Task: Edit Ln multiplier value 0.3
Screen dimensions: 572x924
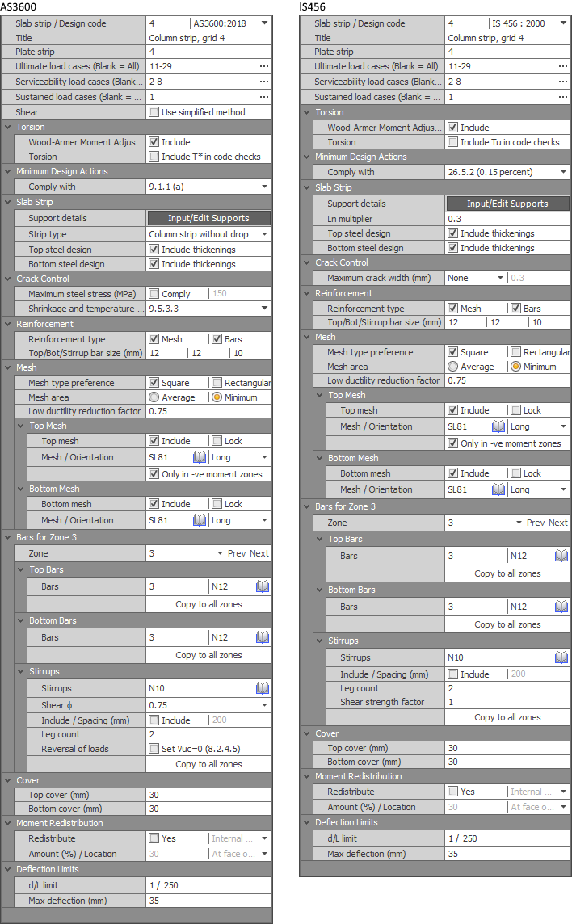Action: click(507, 219)
